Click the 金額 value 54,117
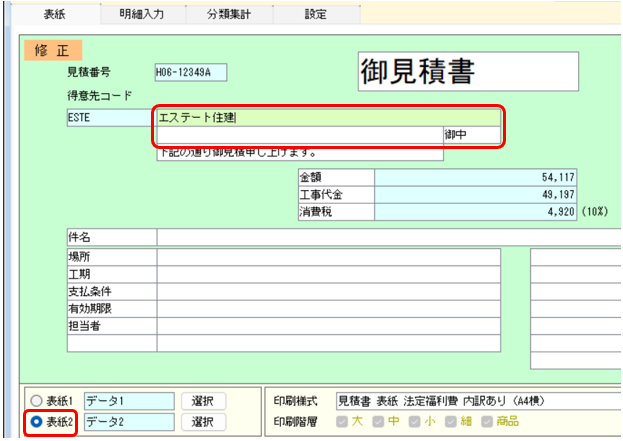 coord(476,177)
